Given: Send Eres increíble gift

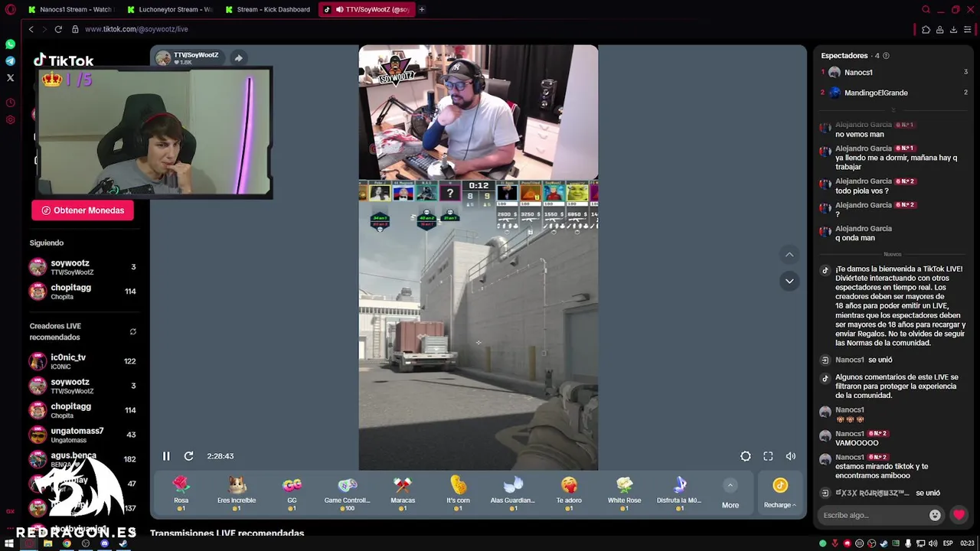Looking at the screenshot, I should 237,494.
